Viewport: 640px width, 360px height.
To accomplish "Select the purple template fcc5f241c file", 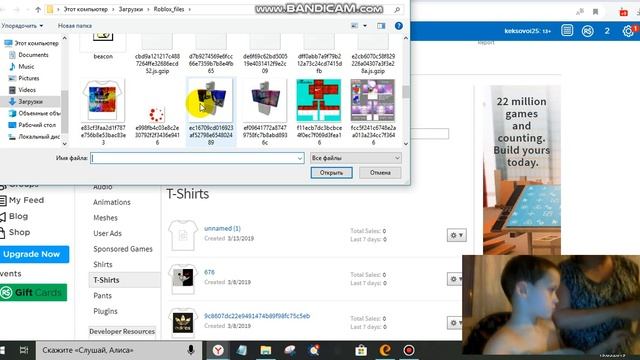I will point(373,100).
